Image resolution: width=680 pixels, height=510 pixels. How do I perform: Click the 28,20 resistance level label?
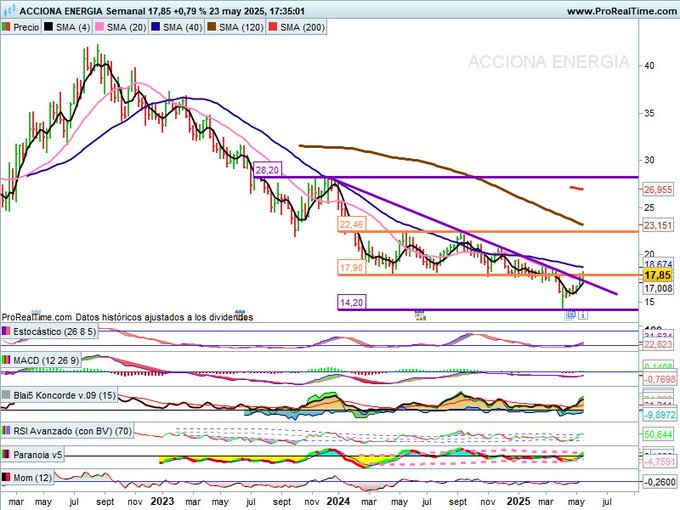267,170
